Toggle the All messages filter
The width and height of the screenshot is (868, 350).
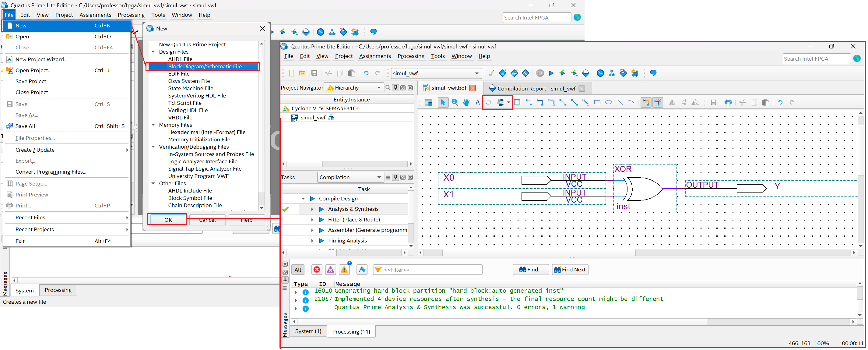(x=297, y=269)
